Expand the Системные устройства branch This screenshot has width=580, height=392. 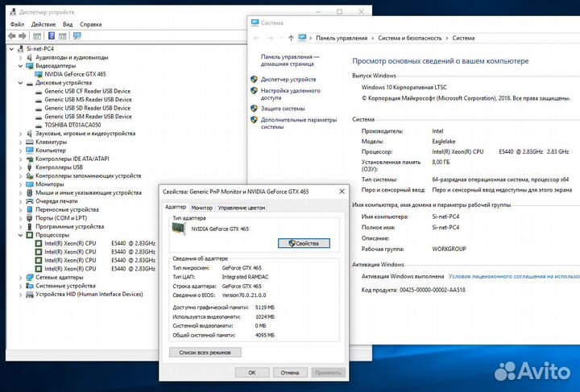tap(21, 286)
